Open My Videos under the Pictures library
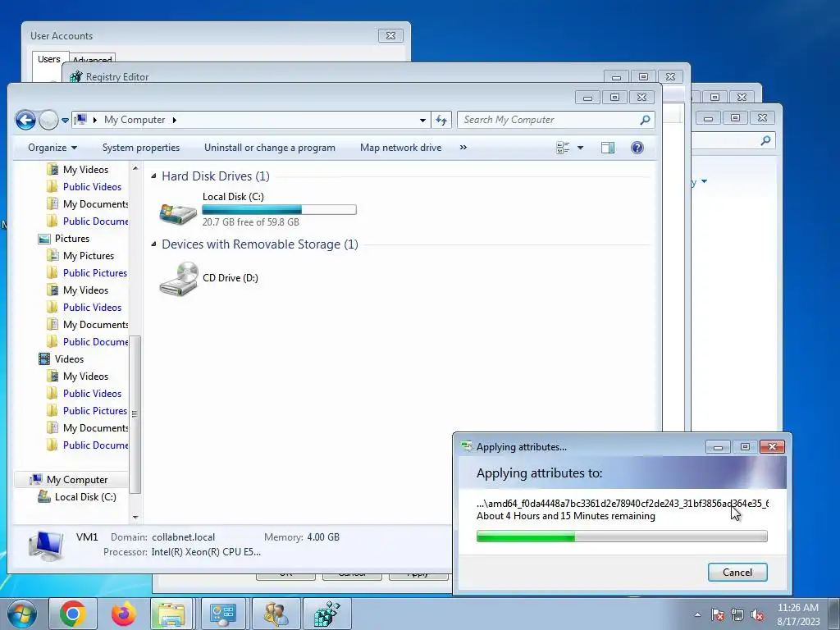The image size is (840, 630). [85, 290]
